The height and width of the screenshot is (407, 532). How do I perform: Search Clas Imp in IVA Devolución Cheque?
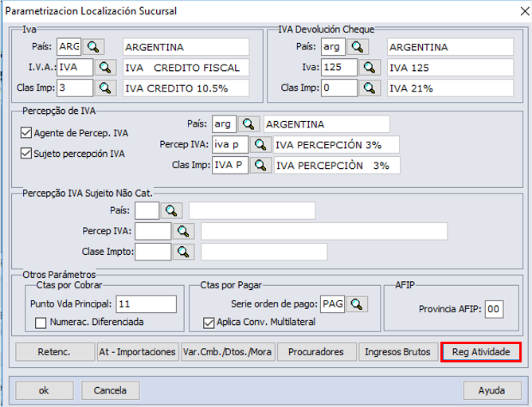point(370,88)
